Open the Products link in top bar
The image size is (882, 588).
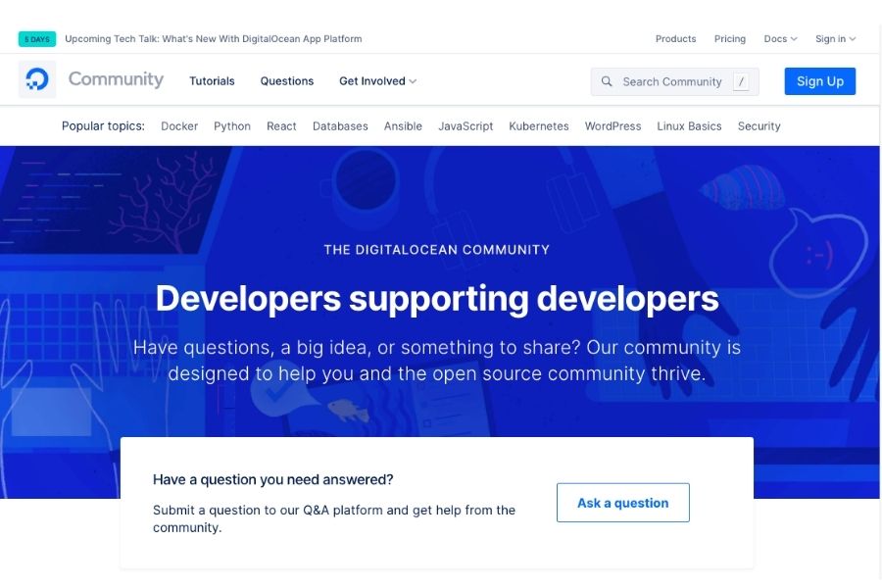point(675,39)
